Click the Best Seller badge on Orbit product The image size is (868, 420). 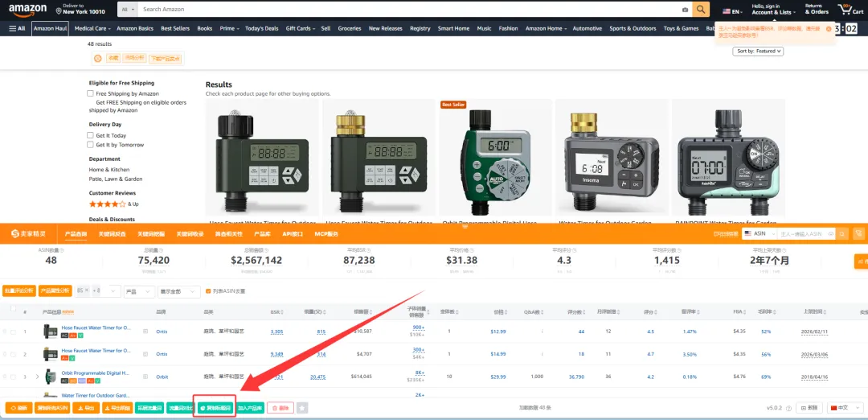pos(453,104)
